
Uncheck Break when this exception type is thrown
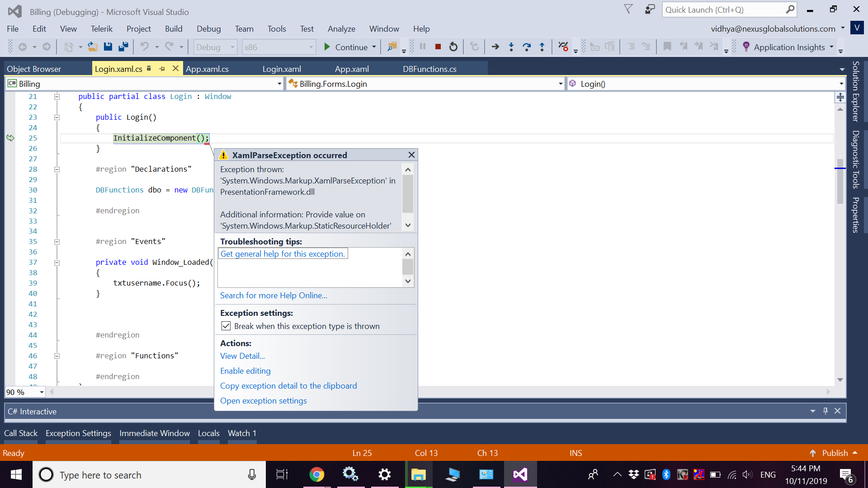point(226,326)
